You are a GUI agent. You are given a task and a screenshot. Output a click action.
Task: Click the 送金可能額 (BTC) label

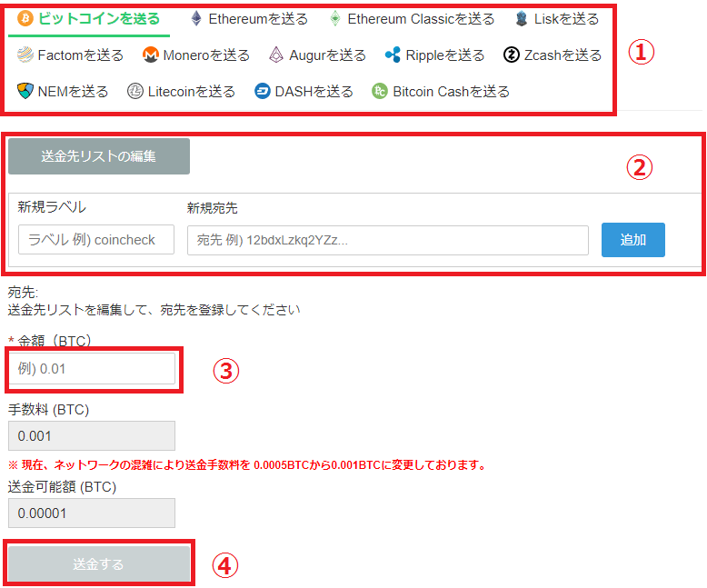coord(62,487)
